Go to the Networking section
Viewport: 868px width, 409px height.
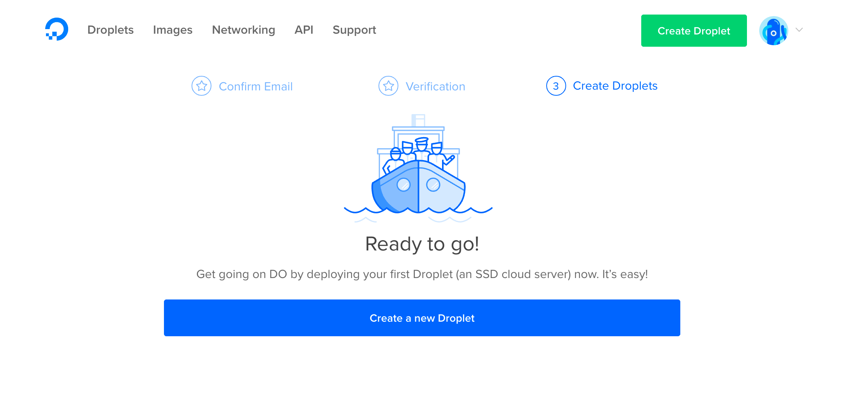pyautogui.click(x=244, y=30)
